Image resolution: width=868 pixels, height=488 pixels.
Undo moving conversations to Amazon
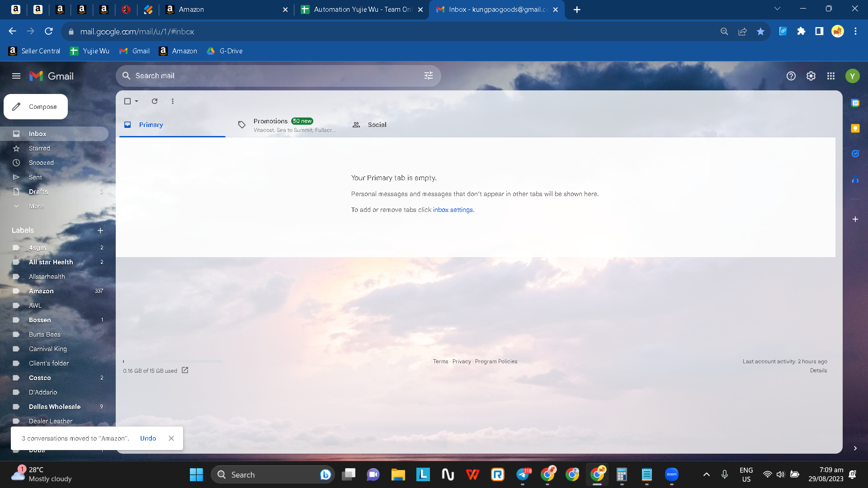pyautogui.click(x=148, y=438)
